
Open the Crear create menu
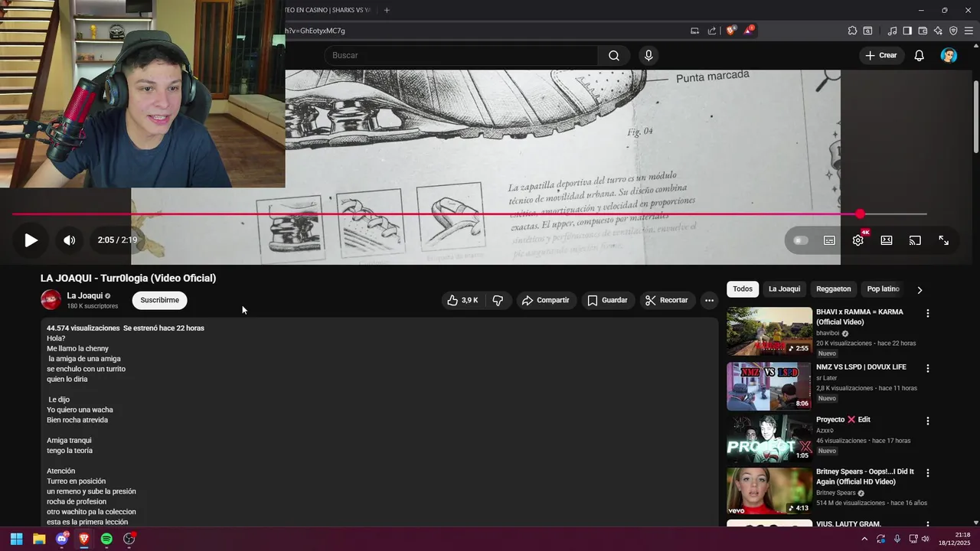(880, 55)
